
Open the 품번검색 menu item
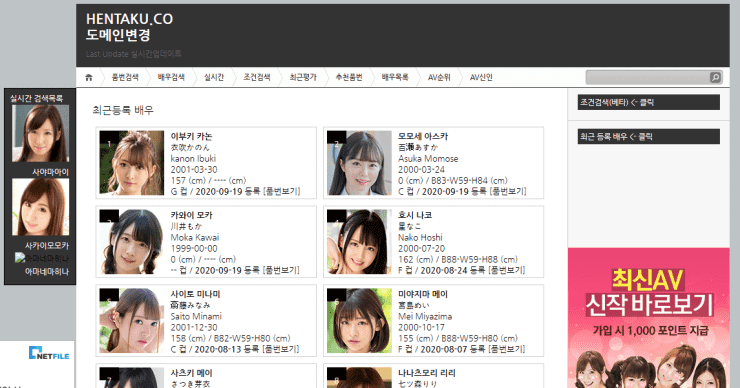pos(125,77)
